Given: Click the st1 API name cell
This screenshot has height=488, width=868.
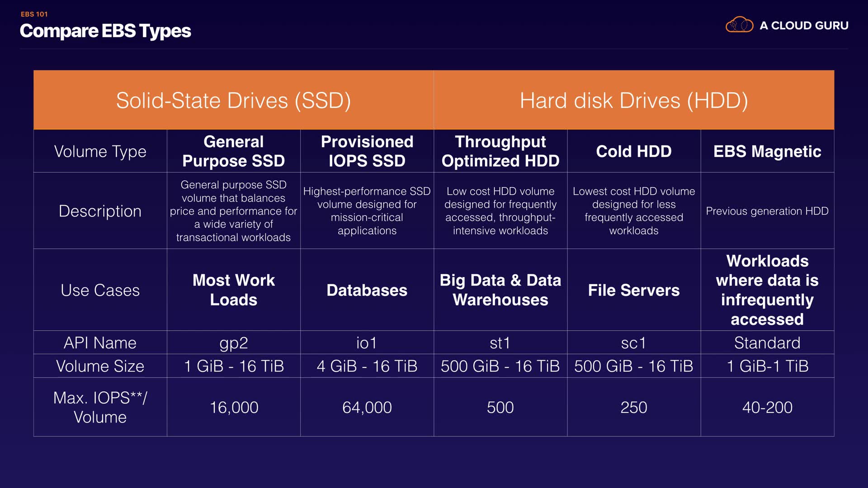Looking at the screenshot, I should 500,343.
